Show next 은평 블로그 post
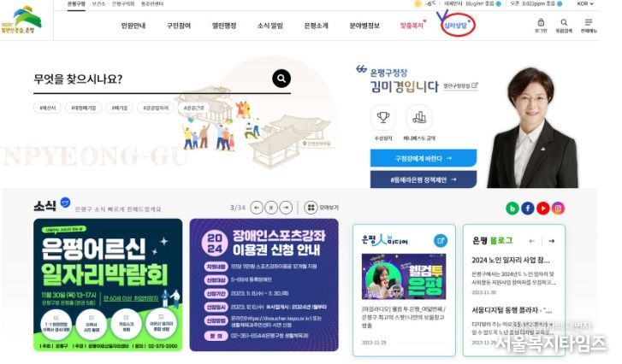 coord(551,241)
